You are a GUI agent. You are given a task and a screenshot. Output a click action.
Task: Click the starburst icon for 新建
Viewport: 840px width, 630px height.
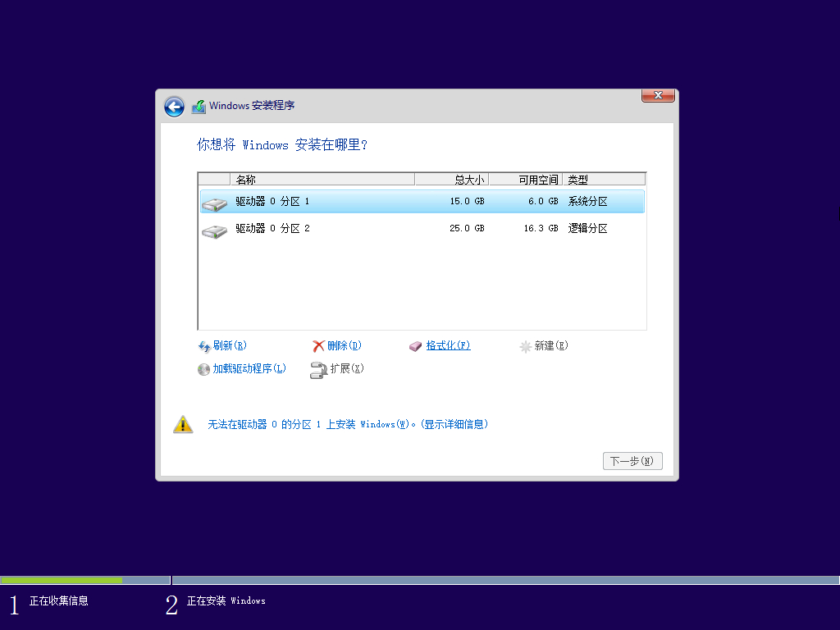coord(526,347)
